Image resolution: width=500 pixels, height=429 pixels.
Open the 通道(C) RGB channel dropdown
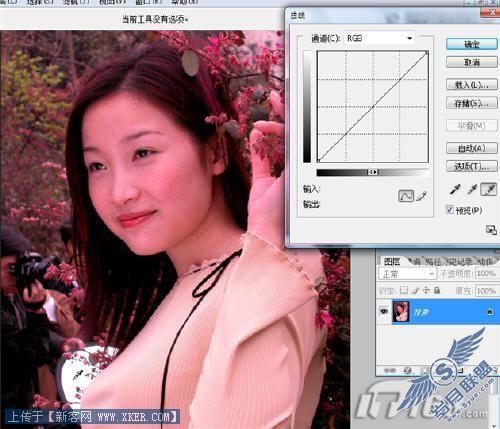(x=380, y=38)
